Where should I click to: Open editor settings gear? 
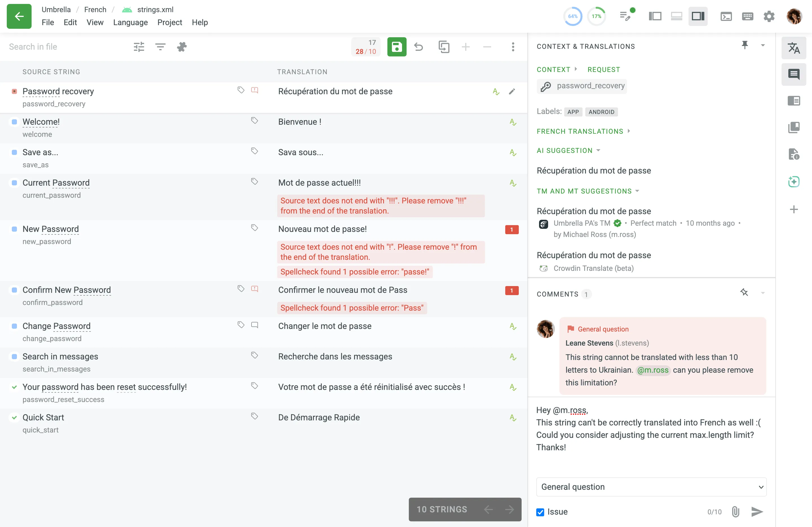pyautogui.click(x=769, y=16)
